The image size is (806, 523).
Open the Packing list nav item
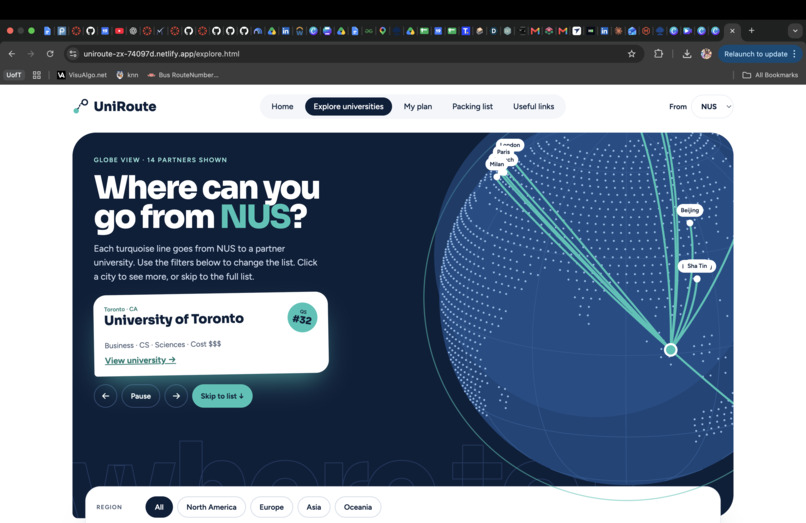(x=472, y=106)
